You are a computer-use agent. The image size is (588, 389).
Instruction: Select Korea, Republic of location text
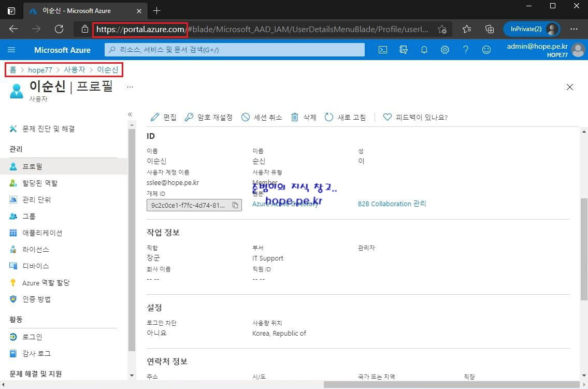pyautogui.click(x=279, y=333)
